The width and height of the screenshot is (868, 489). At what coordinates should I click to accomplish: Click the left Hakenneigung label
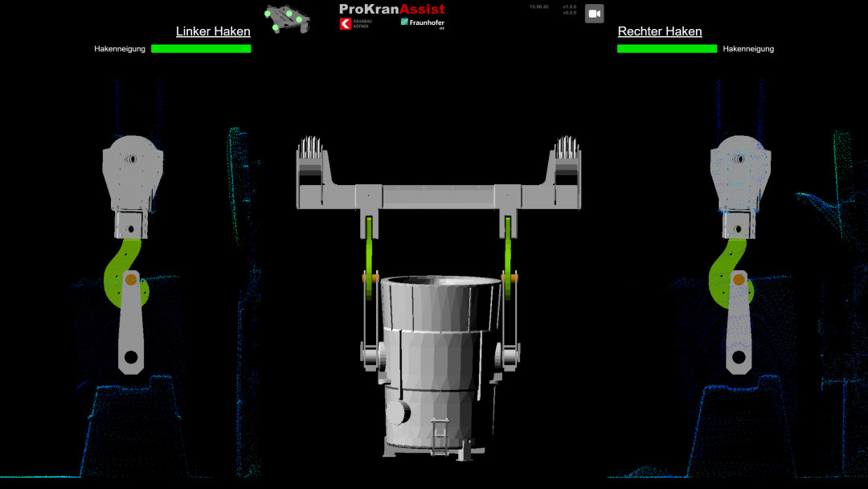[120, 49]
